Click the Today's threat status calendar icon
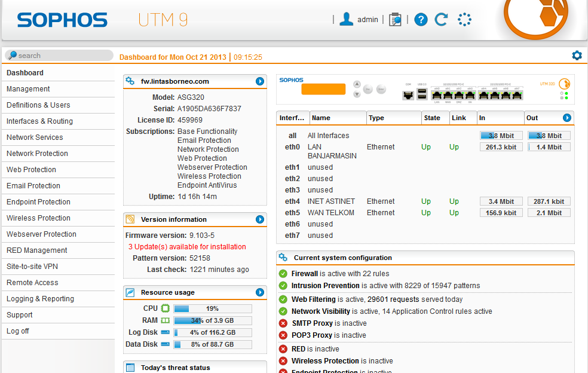The height and width of the screenshot is (373, 588). click(130, 368)
